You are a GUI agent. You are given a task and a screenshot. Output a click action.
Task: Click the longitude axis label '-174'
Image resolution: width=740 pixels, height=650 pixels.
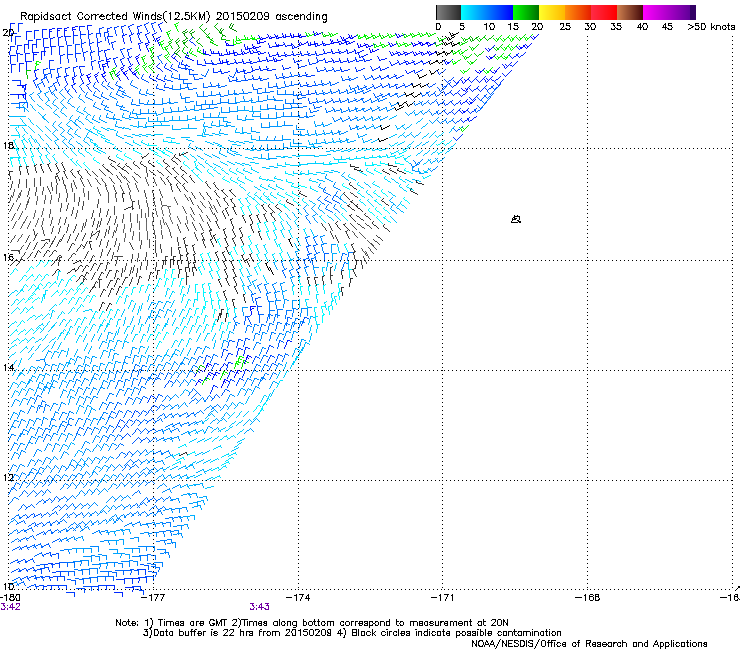(x=298, y=598)
